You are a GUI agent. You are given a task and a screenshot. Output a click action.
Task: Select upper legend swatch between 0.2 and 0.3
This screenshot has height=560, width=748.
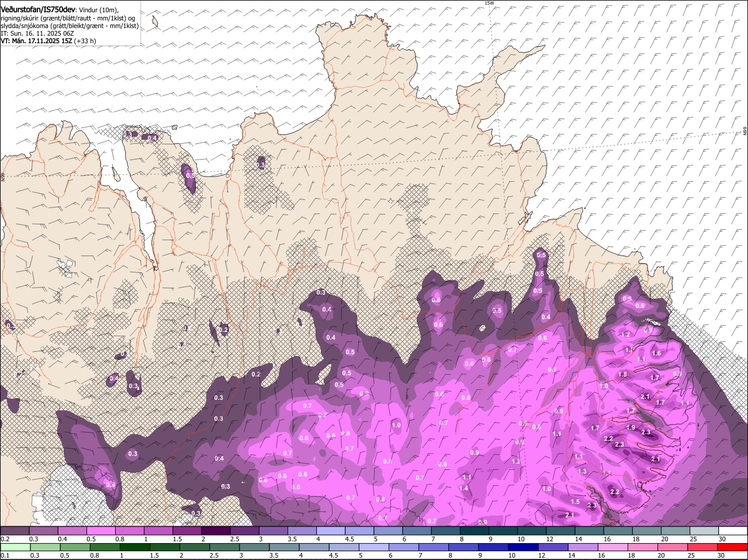[15, 530]
